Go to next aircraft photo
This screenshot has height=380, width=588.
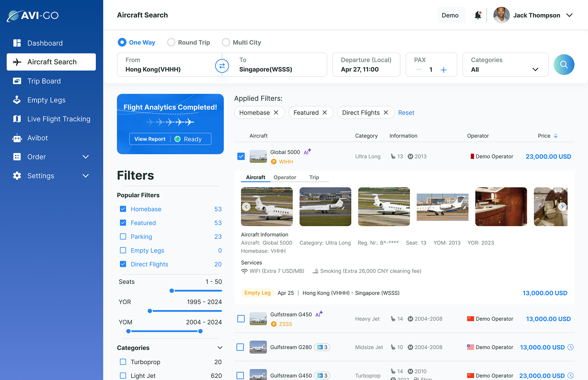pyautogui.click(x=562, y=207)
